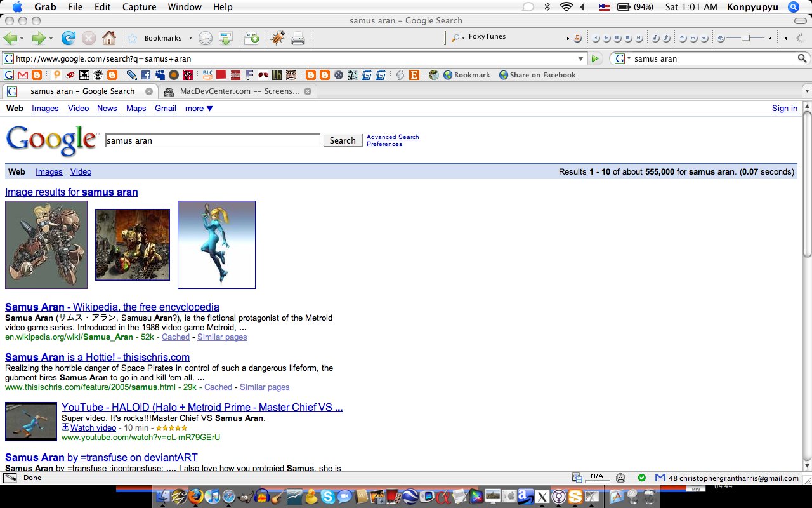Viewport: 812px width, 508px height.
Task: Open the Images link in the Google top navigation
Action: tap(45, 109)
